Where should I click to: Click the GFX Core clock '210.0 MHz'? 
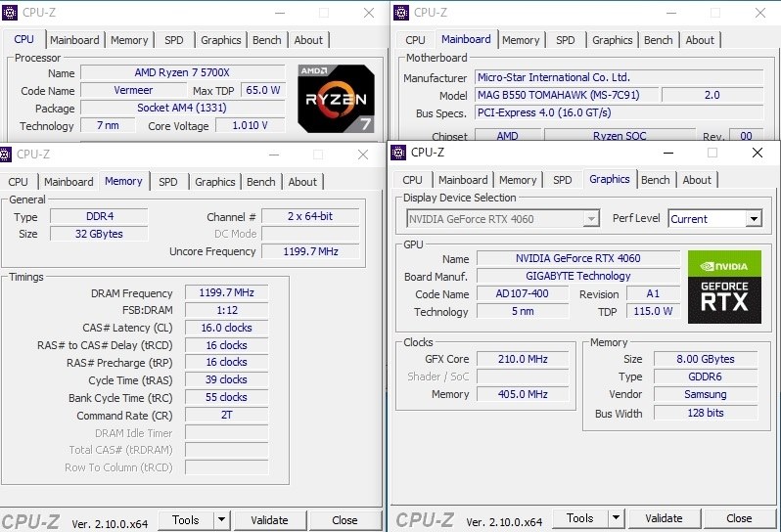point(523,359)
